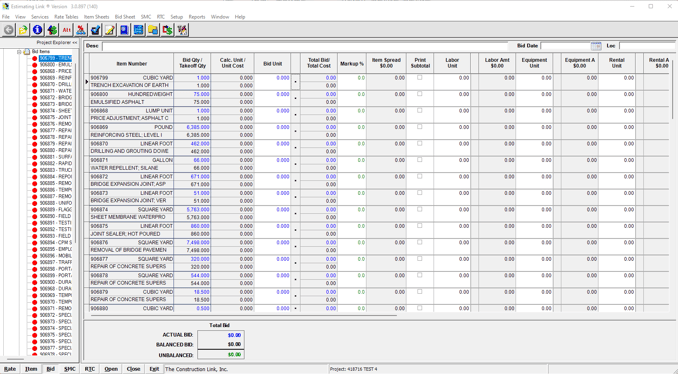Click the red Alt toolbar icon
The image size is (678, 374).
(67, 30)
